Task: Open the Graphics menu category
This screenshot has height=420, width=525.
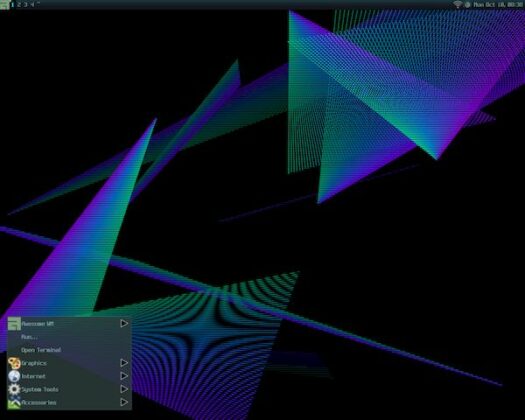Action: 69,363
